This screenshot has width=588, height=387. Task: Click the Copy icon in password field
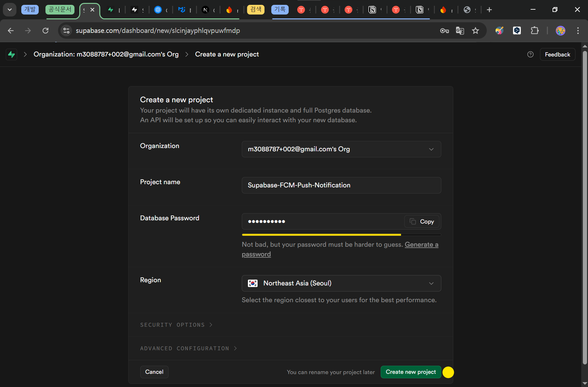pyautogui.click(x=413, y=221)
